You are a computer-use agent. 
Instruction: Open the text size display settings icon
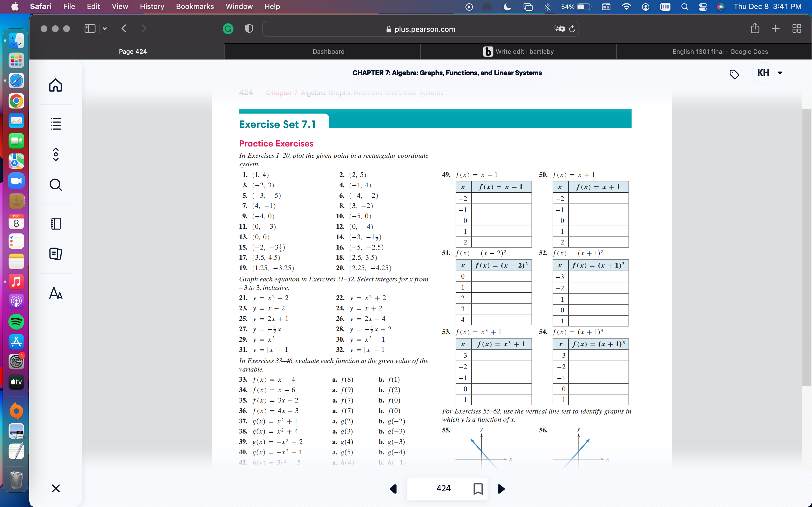coord(56,293)
